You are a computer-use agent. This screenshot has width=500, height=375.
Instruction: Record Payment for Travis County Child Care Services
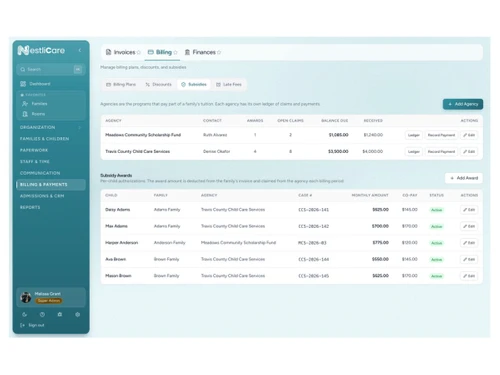coord(441,152)
